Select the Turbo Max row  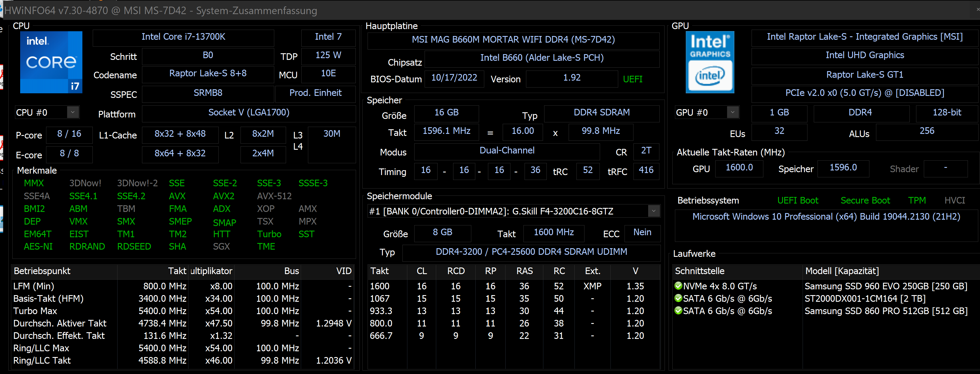183,311
